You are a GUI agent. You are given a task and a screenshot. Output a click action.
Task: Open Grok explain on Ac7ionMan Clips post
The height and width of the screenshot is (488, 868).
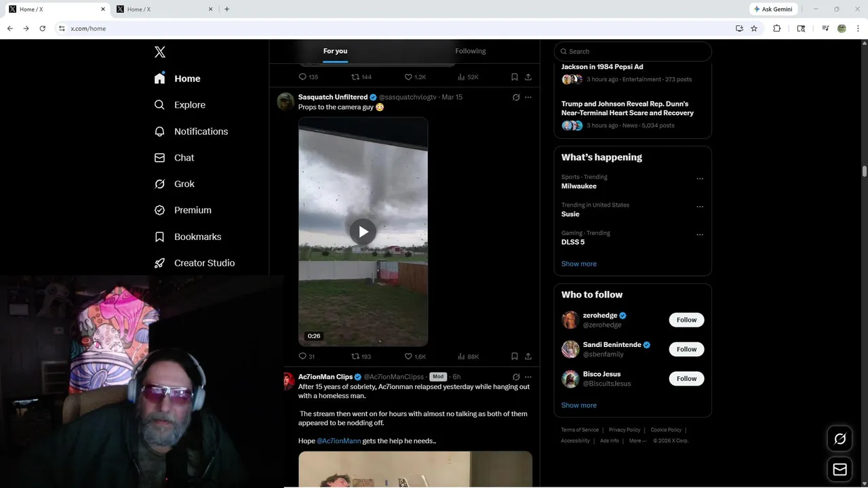coord(516,377)
